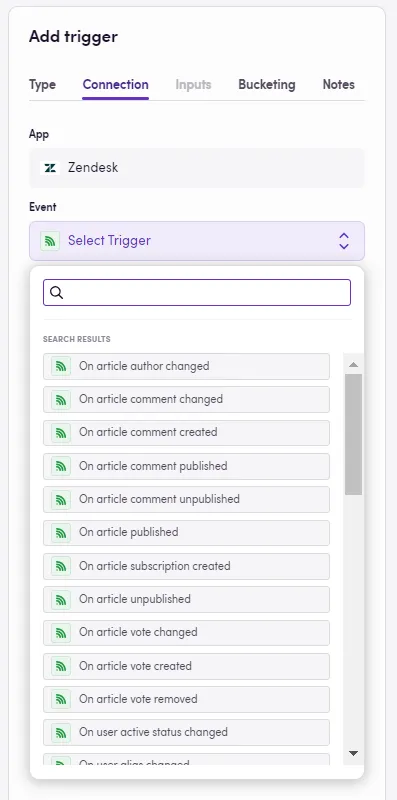Click the magnifier icon in the search box

(57, 292)
